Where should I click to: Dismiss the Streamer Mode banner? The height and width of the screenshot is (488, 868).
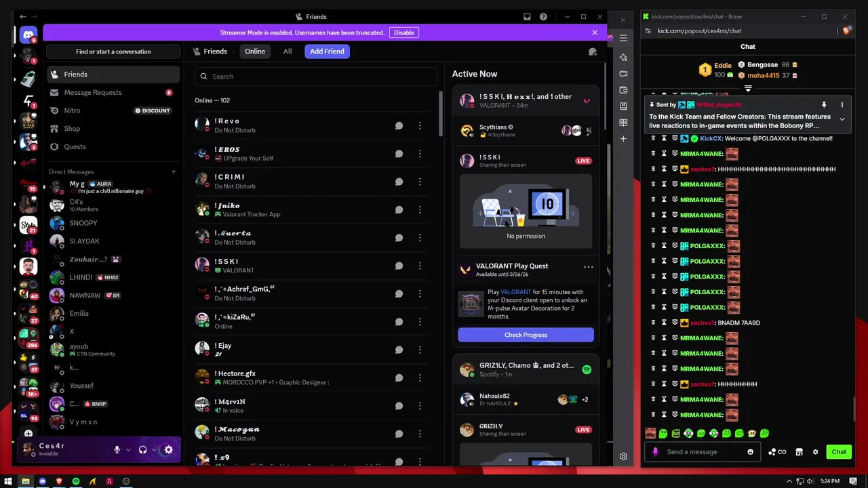[595, 33]
